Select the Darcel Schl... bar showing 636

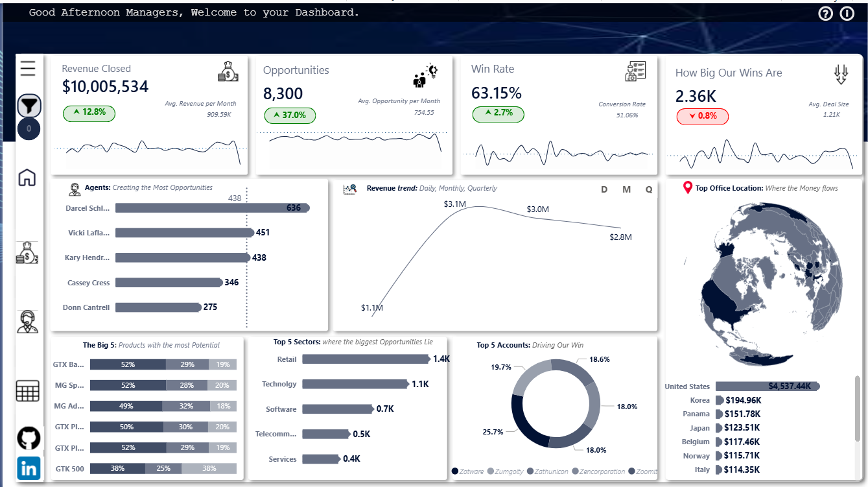pos(213,208)
